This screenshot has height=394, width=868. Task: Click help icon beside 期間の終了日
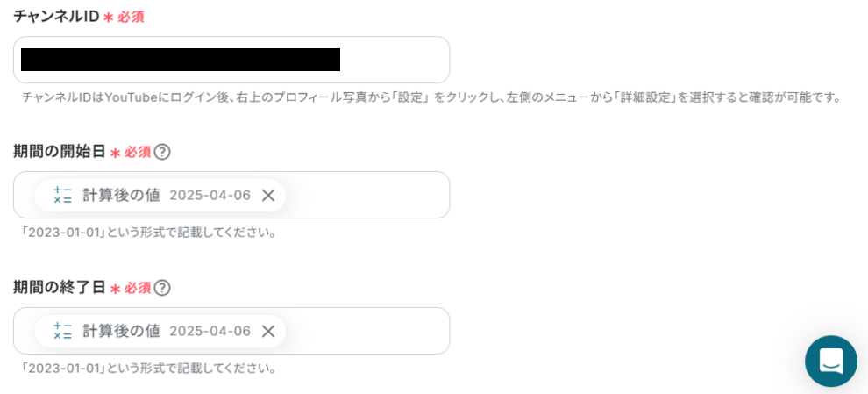(x=162, y=288)
